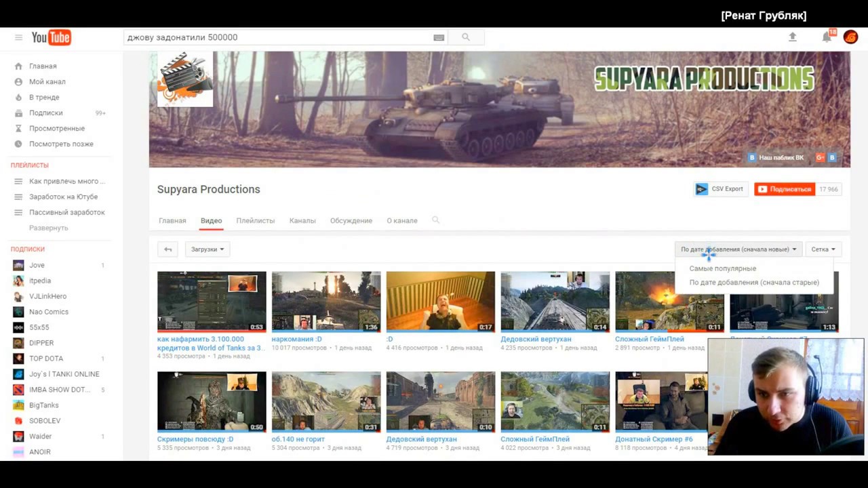Click the Home icon beside Главная
Viewport: 868px width, 488px height.
(18, 66)
